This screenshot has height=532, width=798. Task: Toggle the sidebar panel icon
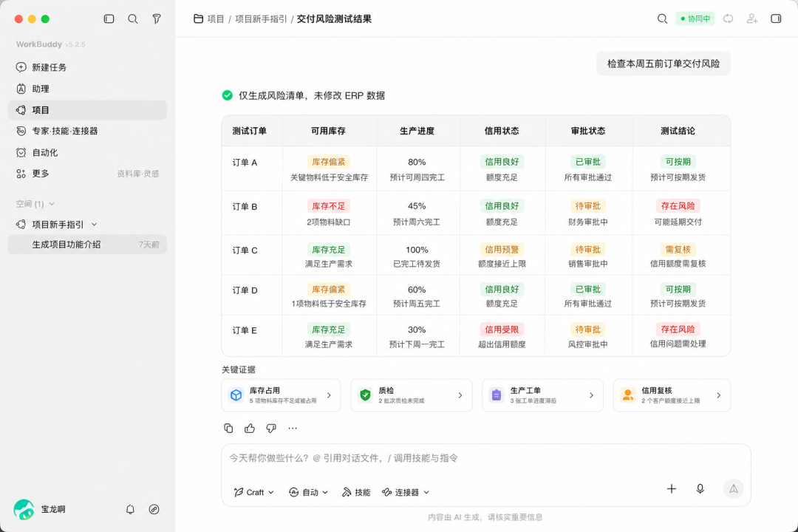click(x=109, y=18)
